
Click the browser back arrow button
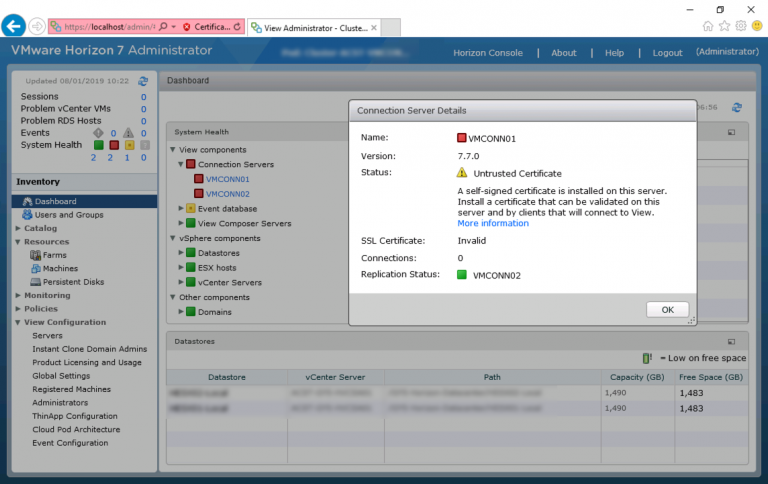pyautogui.click(x=13, y=26)
